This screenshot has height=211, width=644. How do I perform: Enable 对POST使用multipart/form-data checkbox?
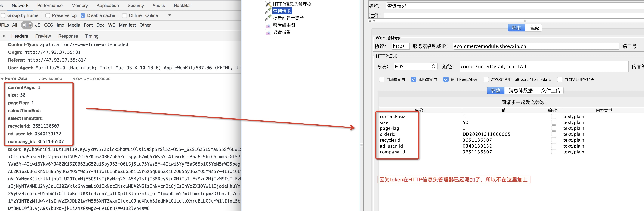[486, 79]
